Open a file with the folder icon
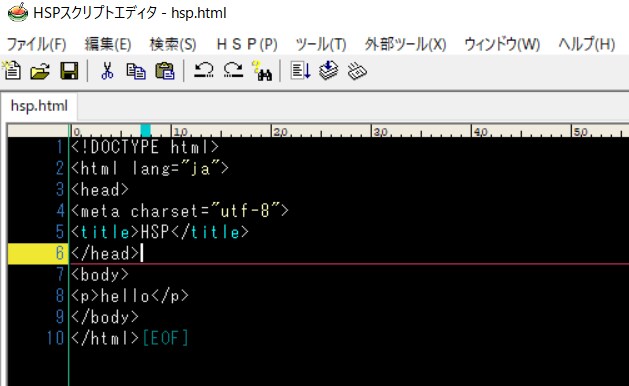The width and height of the screenshot is (629, 386). coord(40,71)
